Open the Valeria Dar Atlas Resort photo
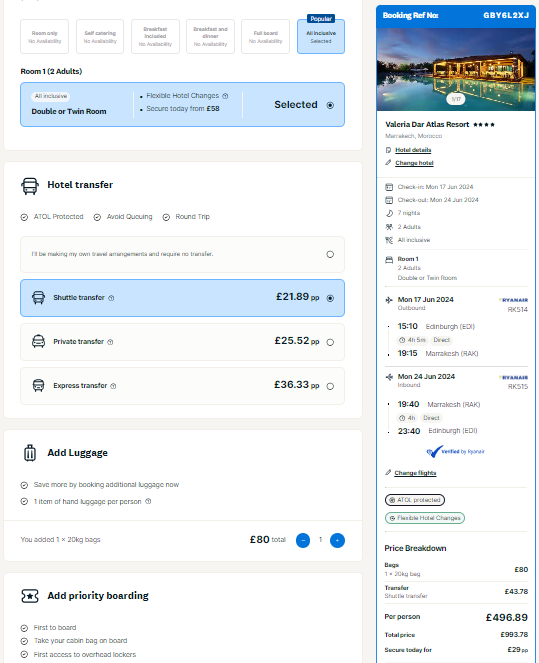The width and height of the screenshot is (539, 663). pos(456,69)
